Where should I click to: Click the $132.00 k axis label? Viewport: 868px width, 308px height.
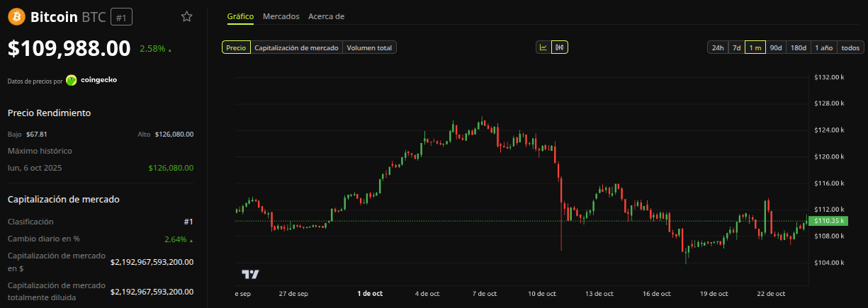(829, 76)
